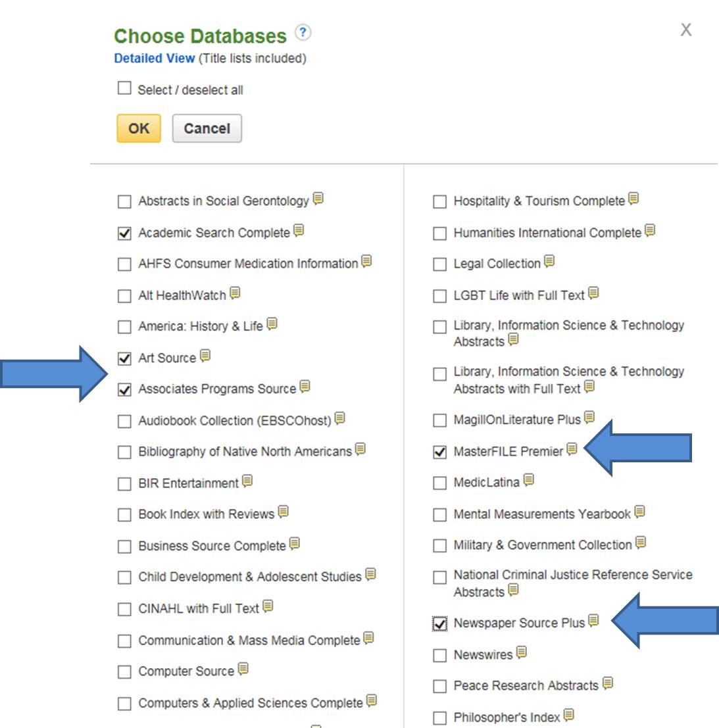View Newspaper Source Plus note icon
Screen dimensions: 719x728
pos(593,620)
